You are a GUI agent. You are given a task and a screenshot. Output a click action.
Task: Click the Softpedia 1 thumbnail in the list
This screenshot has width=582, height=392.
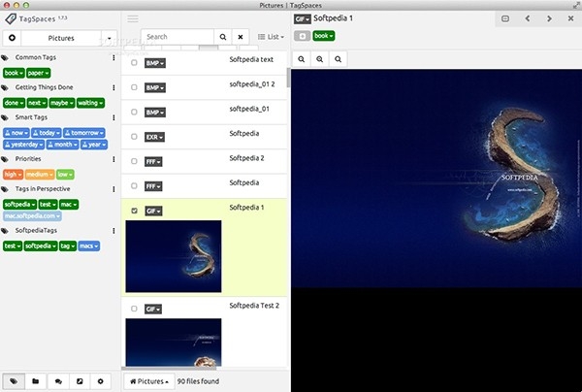click(174, 256)
